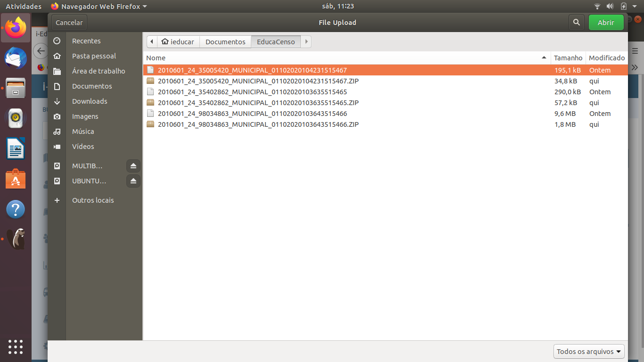Open Files manager from the dock
Viewport: 644px width, 362px height.
pyautogui.click(x=16, y=88)
